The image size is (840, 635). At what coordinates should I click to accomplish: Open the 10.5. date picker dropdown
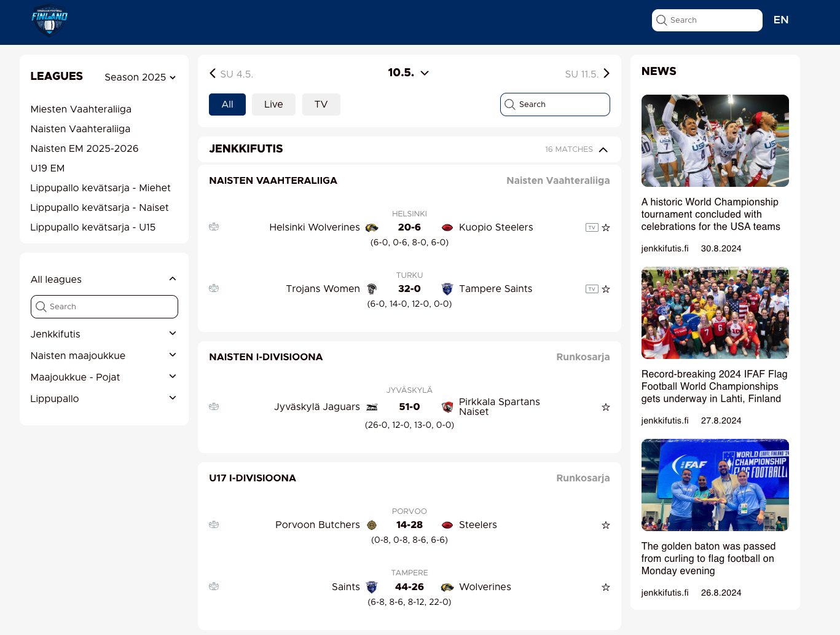pyautogui.click(x=409, y=73)
